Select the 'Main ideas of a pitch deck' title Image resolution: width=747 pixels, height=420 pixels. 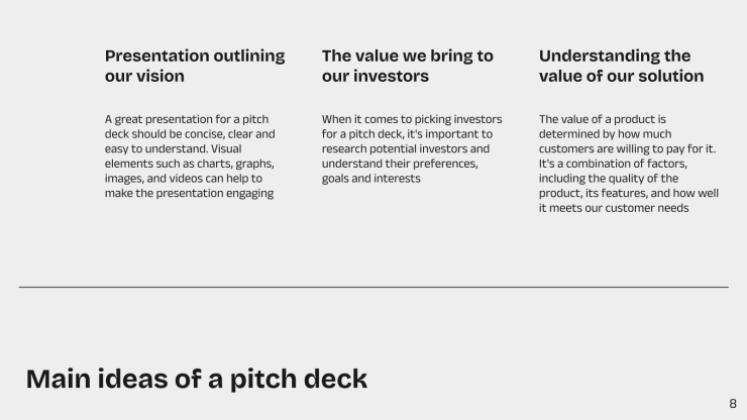[196, 379]
